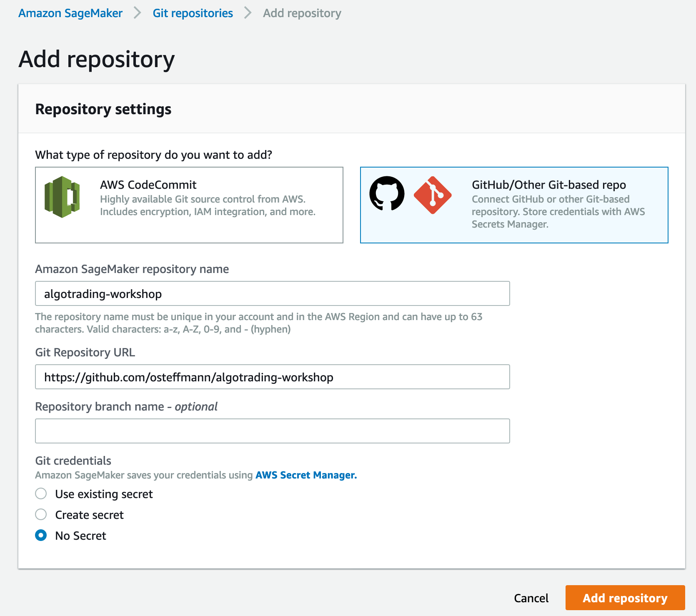Click the orange Add repository button

pos(625,598)
